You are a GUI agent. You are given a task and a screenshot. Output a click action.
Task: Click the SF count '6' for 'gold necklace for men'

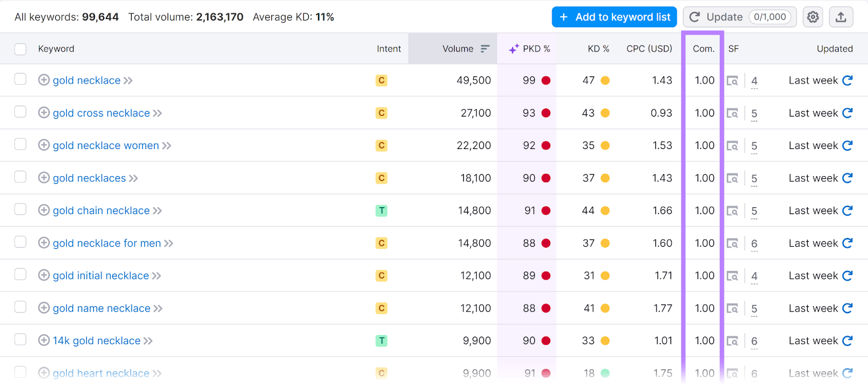coord(754,244)
